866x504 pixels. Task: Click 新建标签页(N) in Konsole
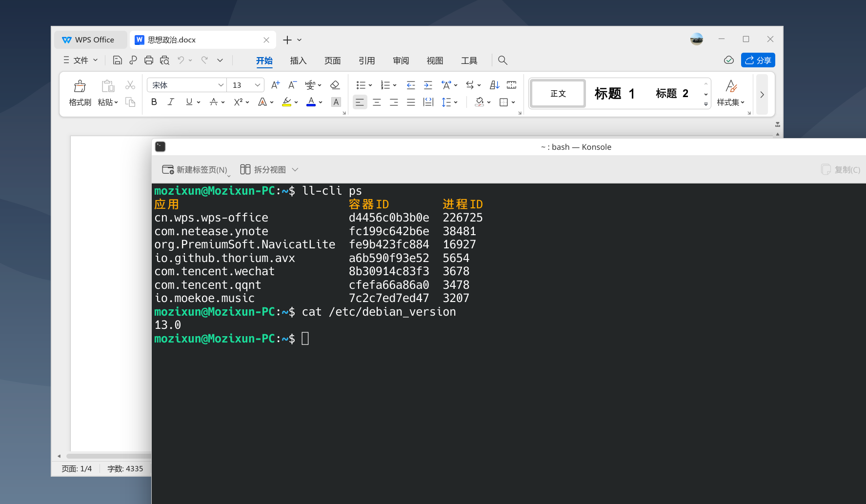[x=195, y=169]
